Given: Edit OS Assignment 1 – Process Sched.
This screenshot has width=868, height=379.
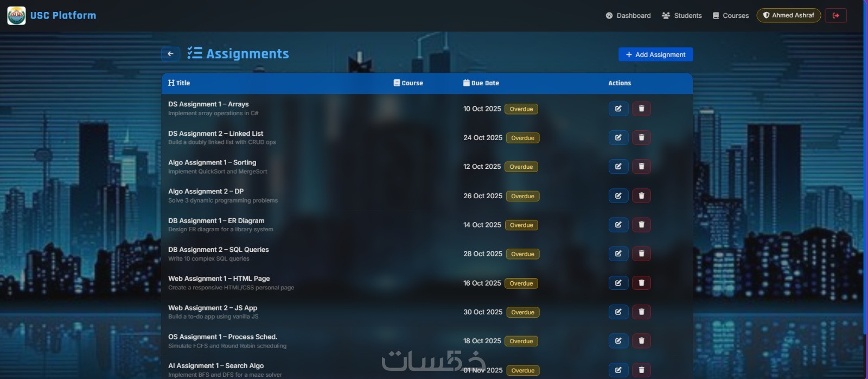Looking at the screenshot, I should coord(618,341).
